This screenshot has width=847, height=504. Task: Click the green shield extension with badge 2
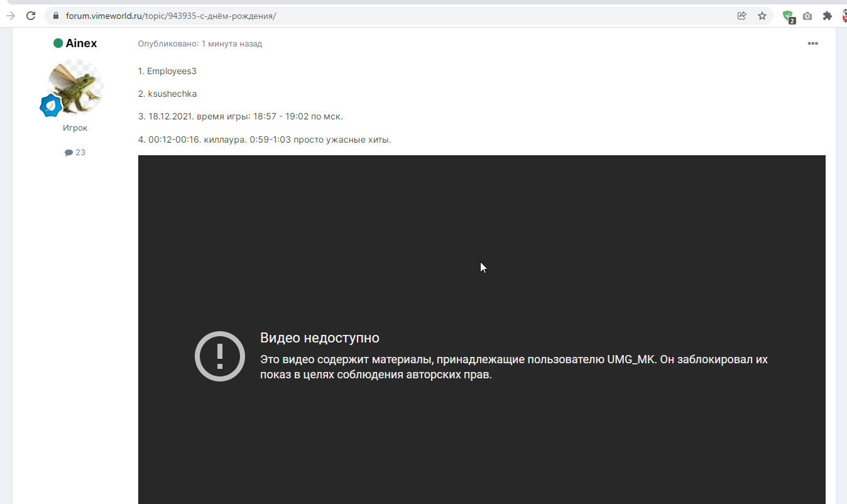click(787, 16)
